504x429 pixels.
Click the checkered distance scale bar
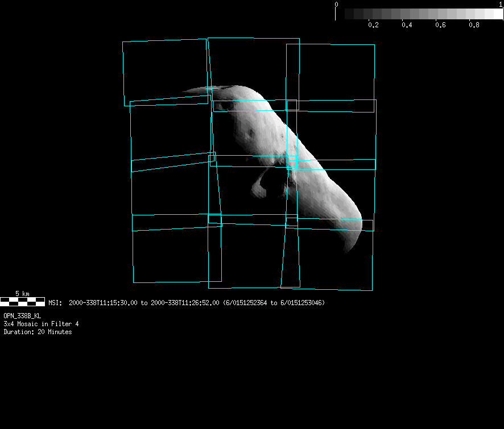[22, 301]
